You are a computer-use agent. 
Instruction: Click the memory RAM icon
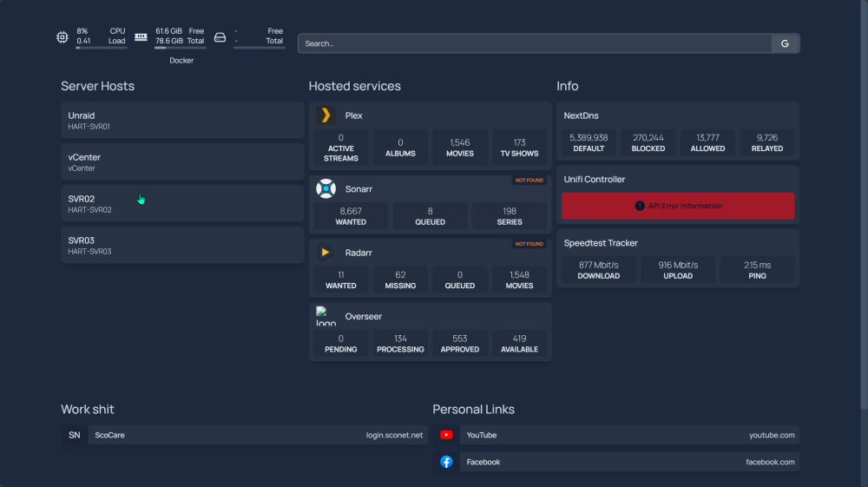pos(141,37)
